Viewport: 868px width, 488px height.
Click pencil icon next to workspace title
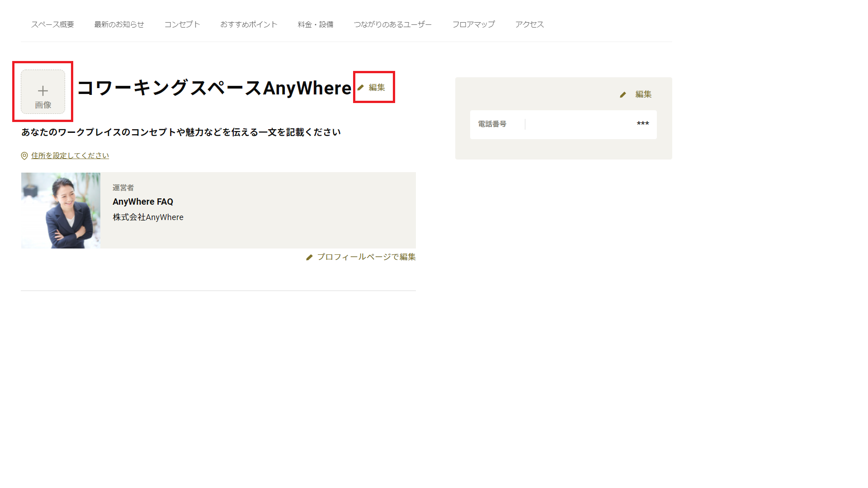tap(361, 88)
